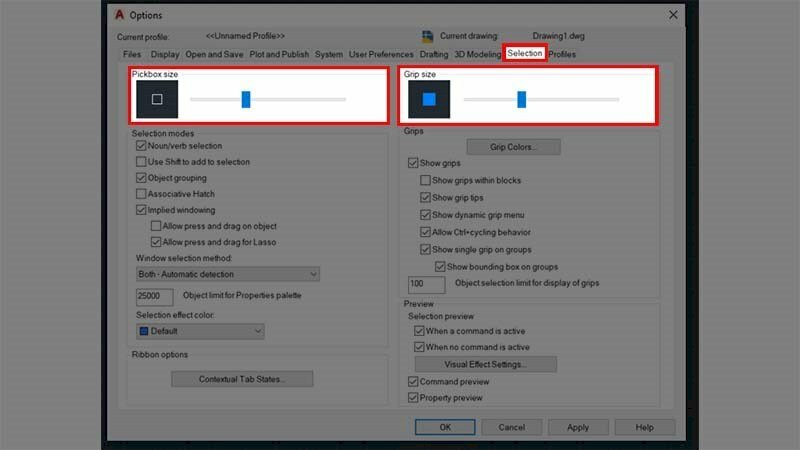This screenshot has height=450, width=800.
Task: Expand Selection effect color dropdown
Action: coord(200,331)
